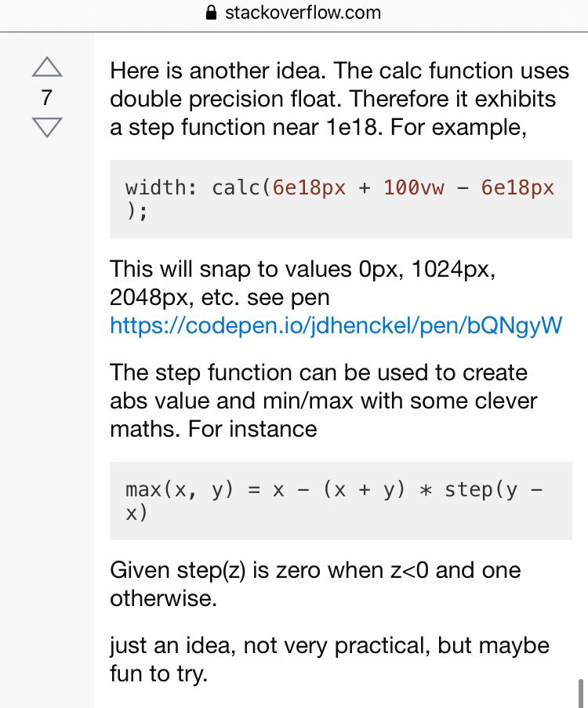Upvote this answer with the up arrow
This screenshot has width=588, height=708.
tap(47, 67)
